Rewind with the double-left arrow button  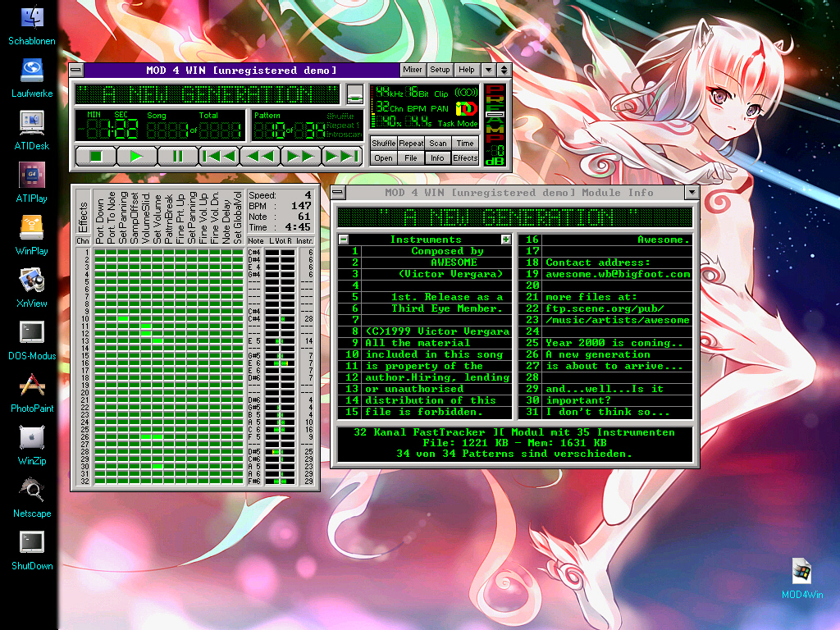[x=260, y=157]
